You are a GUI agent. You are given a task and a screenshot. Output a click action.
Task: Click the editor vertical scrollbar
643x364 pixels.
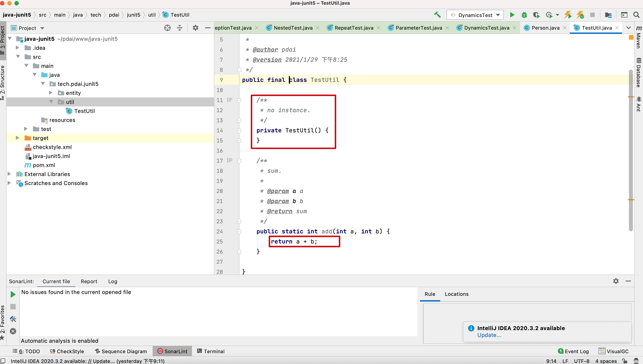(x=631, y=150)
